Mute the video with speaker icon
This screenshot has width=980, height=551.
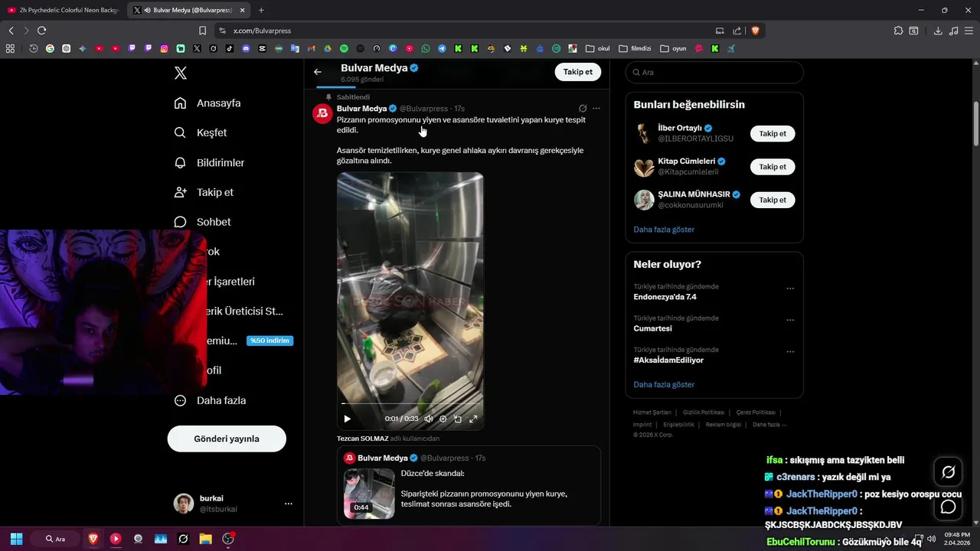point(429,419)
